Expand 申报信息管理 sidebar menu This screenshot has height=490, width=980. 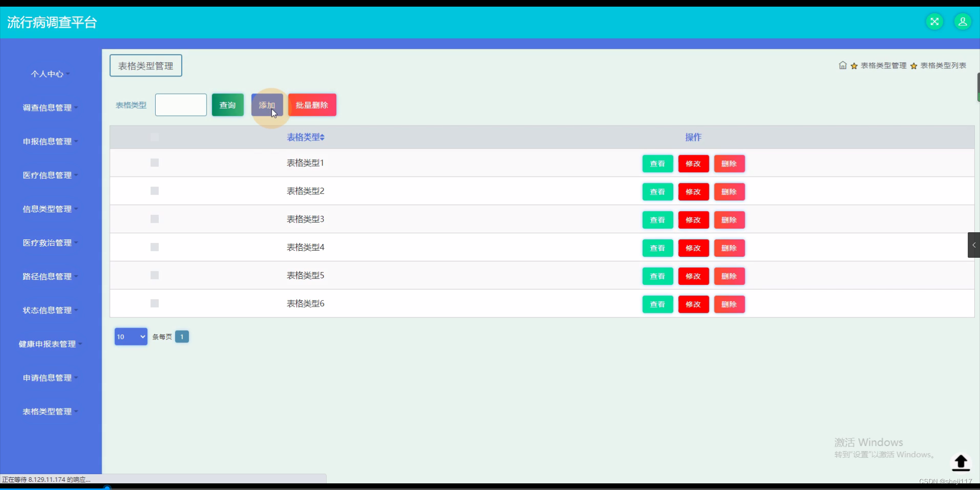tap(50, 141)
